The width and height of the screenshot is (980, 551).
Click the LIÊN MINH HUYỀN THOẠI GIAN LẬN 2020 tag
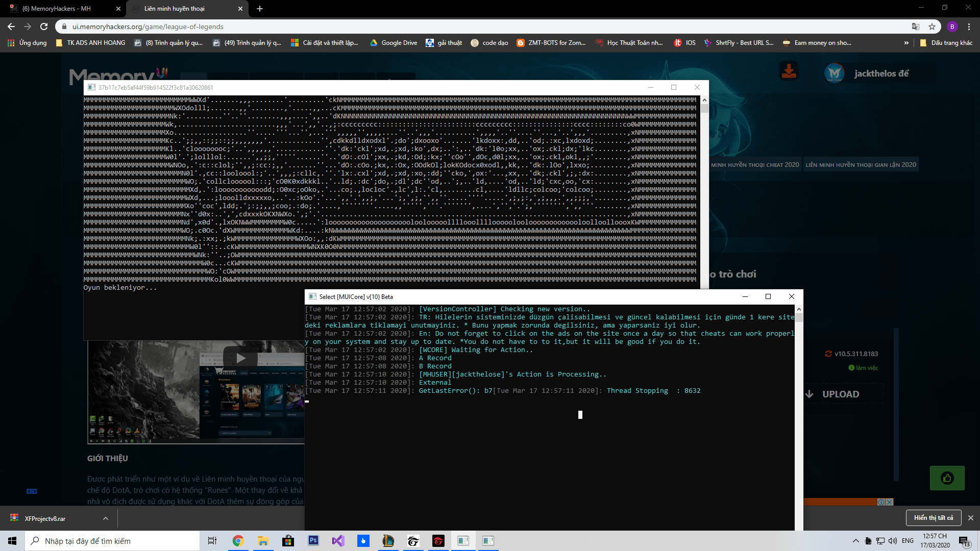pos(861,165)
